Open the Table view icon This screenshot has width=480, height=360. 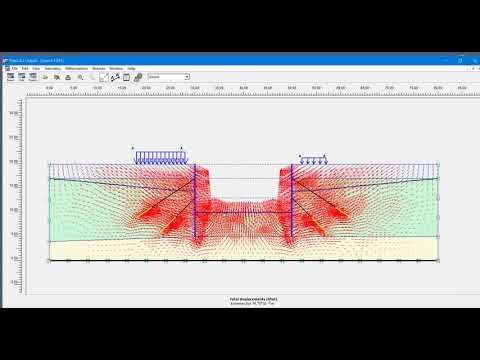point(126,77)
